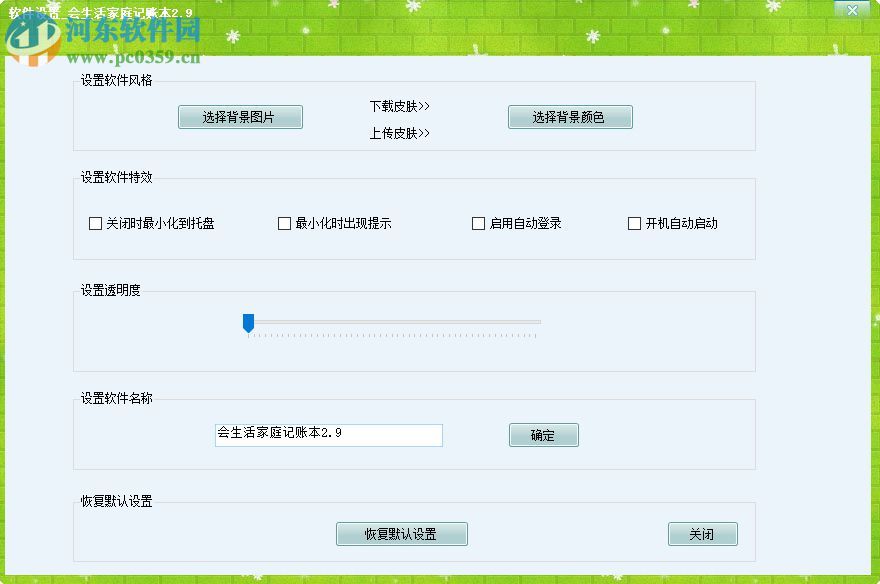Click the 选择背景颜色 background color button

(570, 116)
